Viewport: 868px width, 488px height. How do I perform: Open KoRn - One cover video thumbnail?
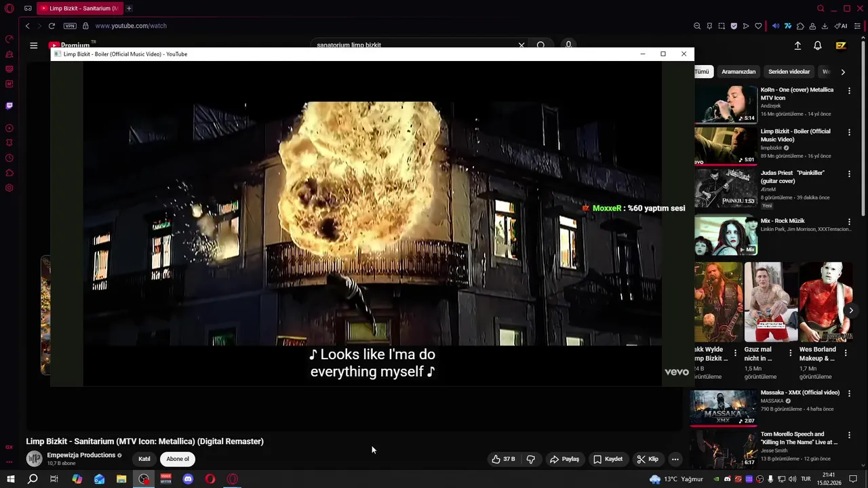tap(726, 104)
